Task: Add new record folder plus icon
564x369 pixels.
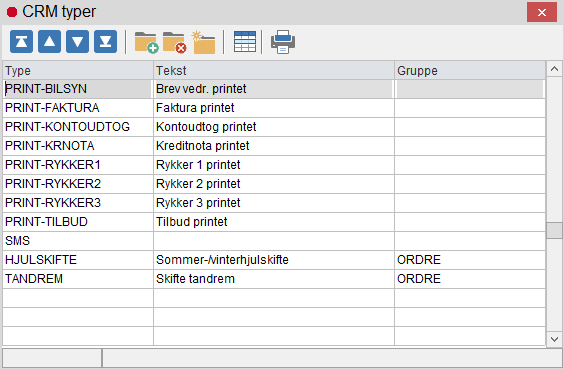Action: (146, 42)
